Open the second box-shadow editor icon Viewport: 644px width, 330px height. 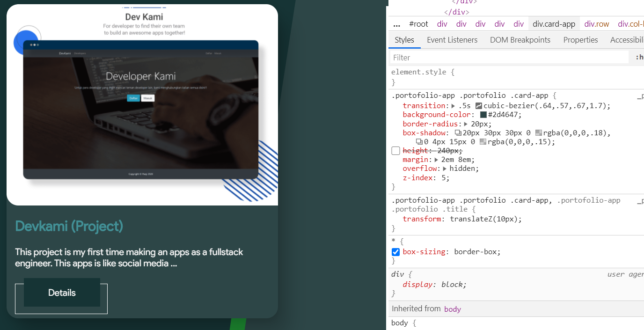pyautogui.click(x=419, y=142)
